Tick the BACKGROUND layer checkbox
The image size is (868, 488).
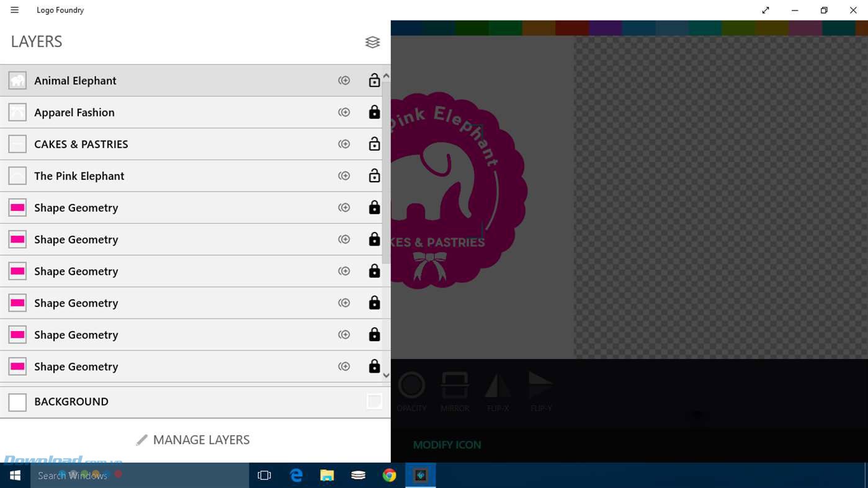coord(374,401)
